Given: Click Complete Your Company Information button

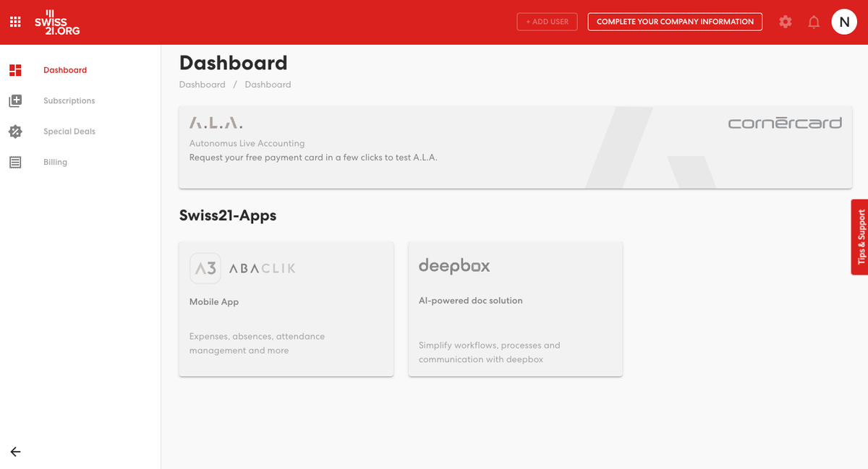Looking at the screenshot, I should [675, 22].
